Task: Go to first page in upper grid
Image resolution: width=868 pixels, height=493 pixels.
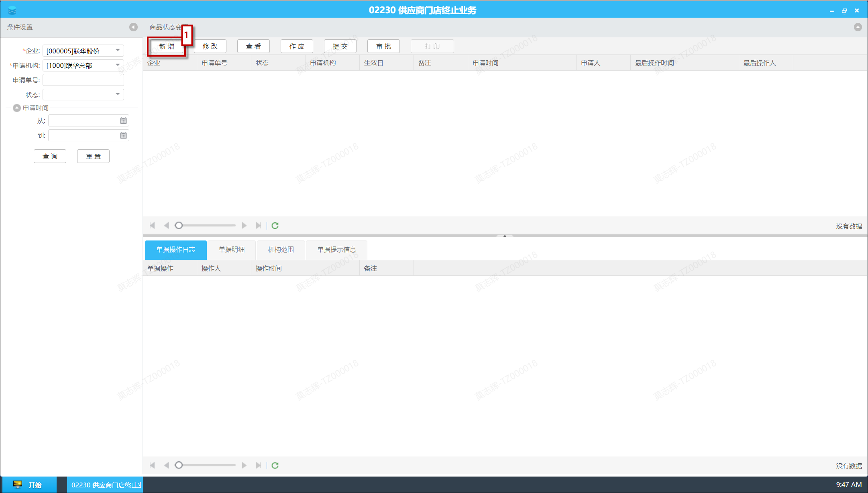Action: coord(152,226)
